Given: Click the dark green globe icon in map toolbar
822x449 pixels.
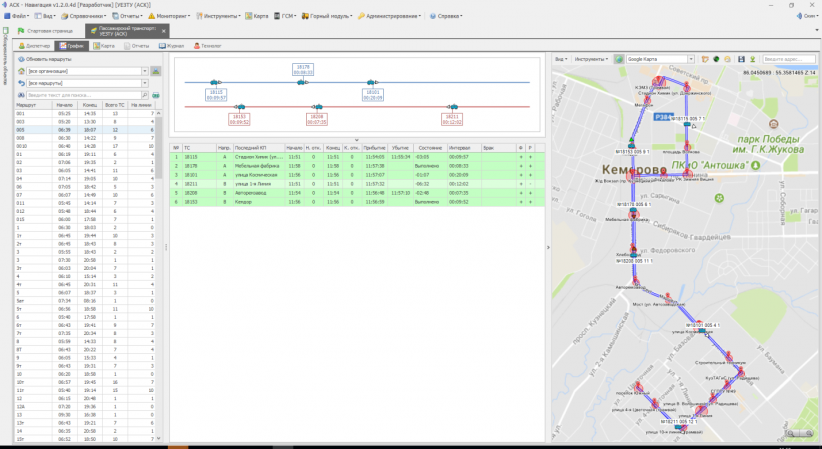Looking at the screenshot, I should click(x=716, y=59).
